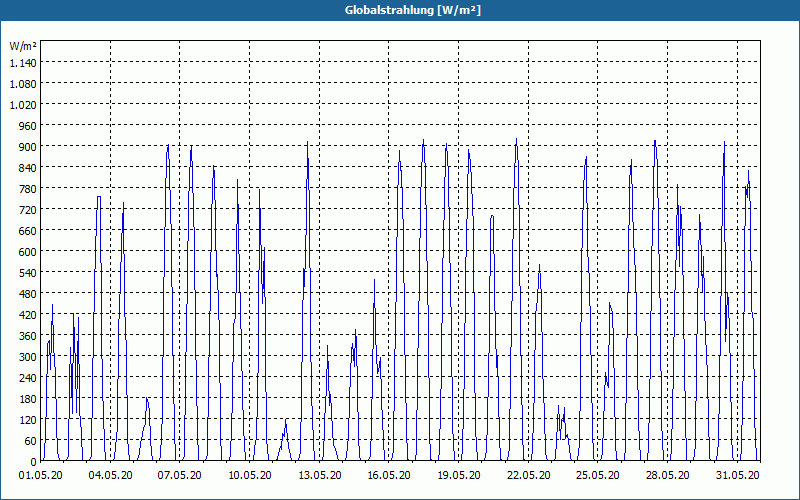
Task: Select the 13.05.20 date label
Action: pos(320,476)
